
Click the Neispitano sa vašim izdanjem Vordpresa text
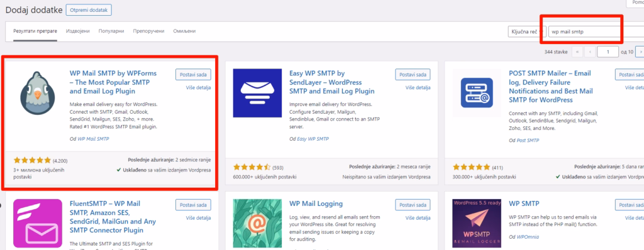click(387, 177)
